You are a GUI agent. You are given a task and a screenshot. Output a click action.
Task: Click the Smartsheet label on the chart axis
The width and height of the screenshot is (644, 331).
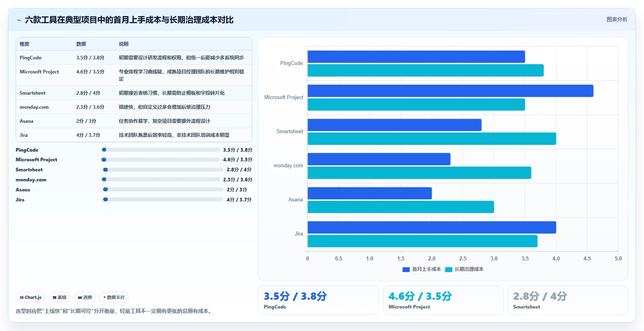(x=290, y=131)
